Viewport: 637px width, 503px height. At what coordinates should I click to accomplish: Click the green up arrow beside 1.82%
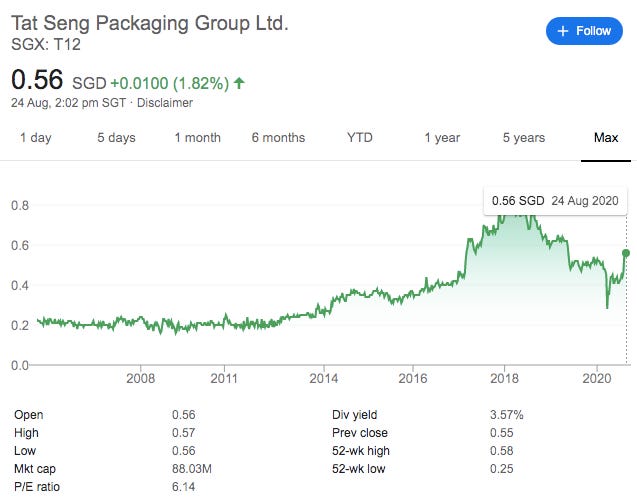pos(239,83)
